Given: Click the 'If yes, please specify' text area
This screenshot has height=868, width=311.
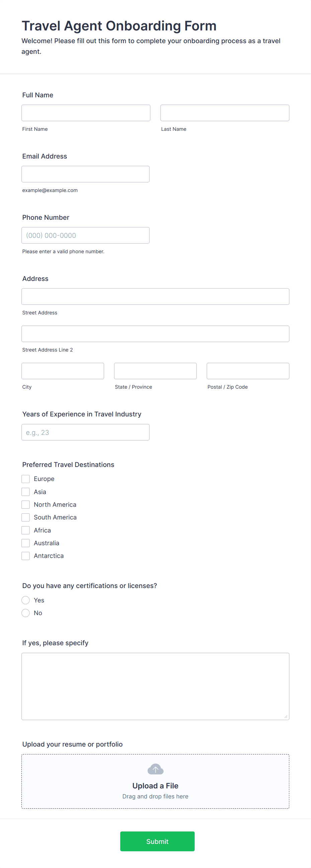Looking at the screenshot, I should point(155,686).
